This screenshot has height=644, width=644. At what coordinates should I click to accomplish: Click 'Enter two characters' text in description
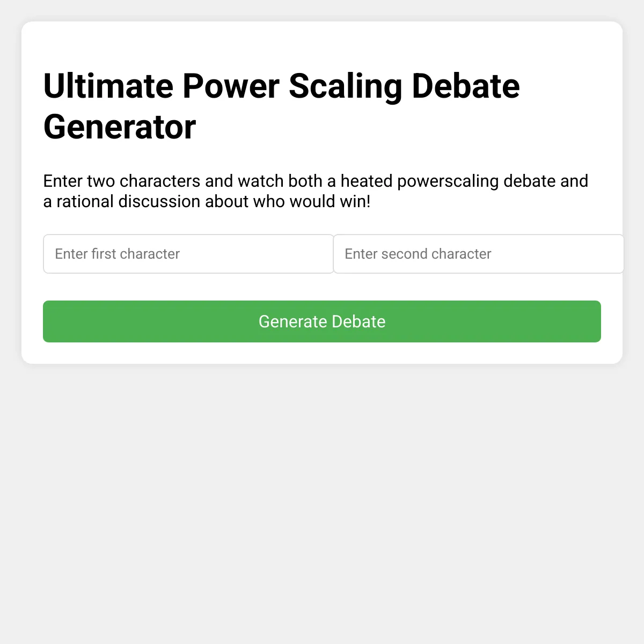coord(122,181)
